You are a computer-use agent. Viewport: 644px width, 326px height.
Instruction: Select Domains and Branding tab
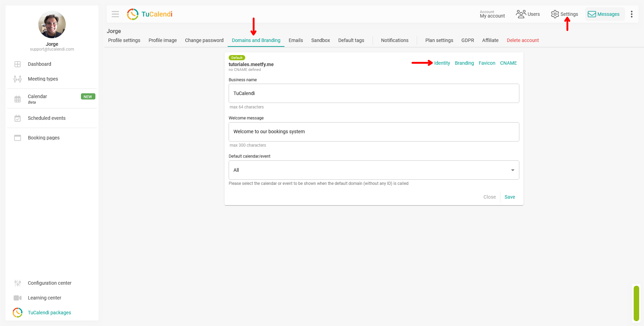256,40
